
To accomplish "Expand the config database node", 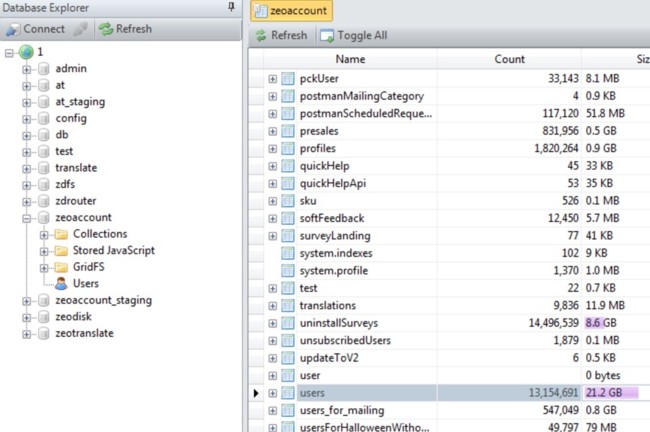I will (x=27, y=119).
